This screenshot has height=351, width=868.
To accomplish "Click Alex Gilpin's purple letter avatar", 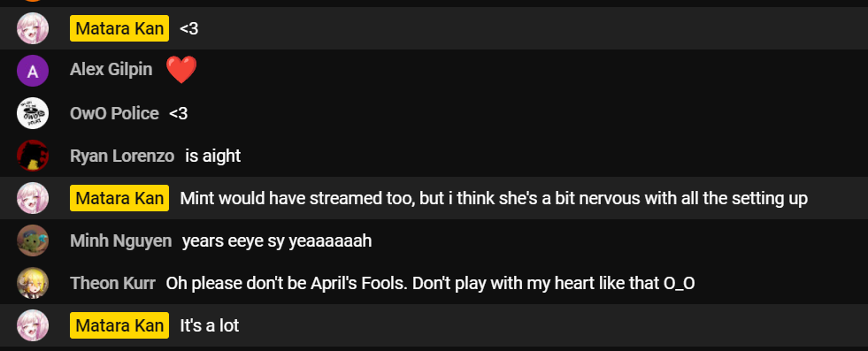I will pos(33,71).
